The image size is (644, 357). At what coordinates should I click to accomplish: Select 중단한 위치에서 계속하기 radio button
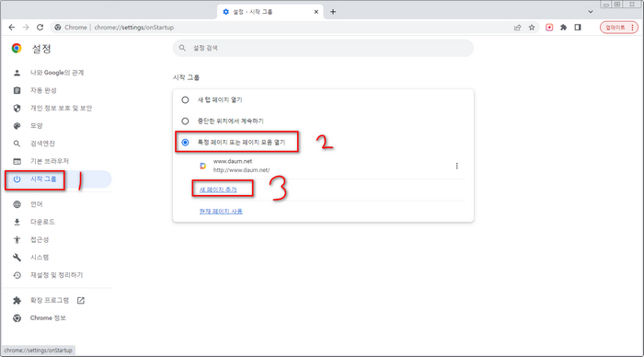pos(185,121)
